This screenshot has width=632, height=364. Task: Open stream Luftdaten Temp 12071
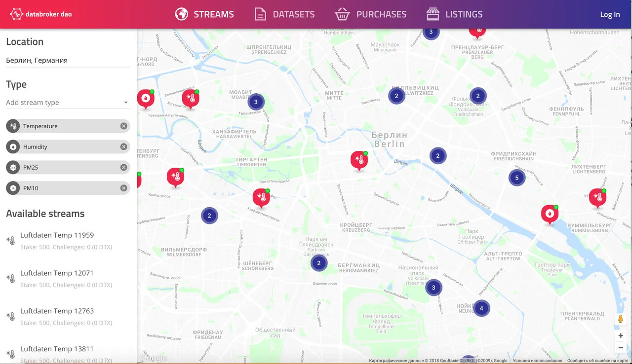(x=68, y=279)
